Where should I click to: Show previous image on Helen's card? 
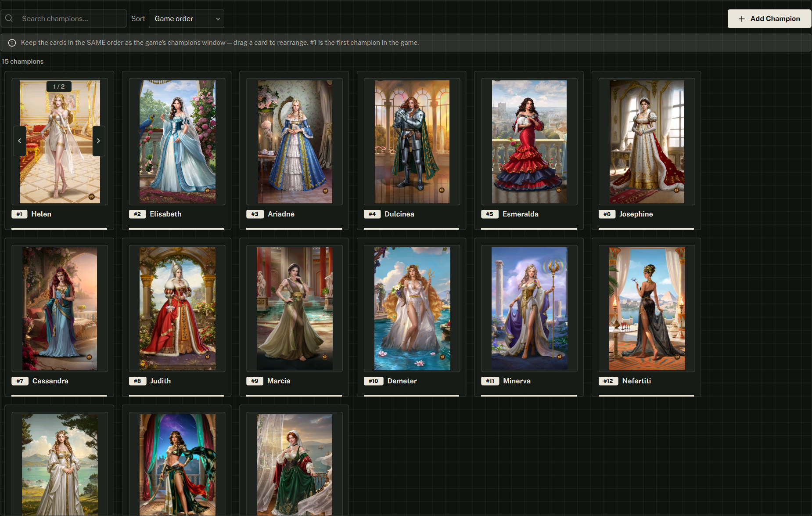point(19,141)
